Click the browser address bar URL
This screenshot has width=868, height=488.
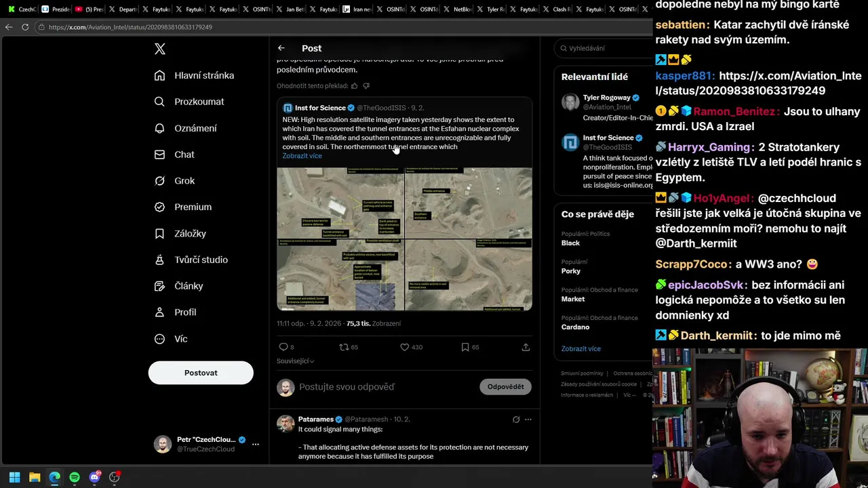(x=130, y=27)
